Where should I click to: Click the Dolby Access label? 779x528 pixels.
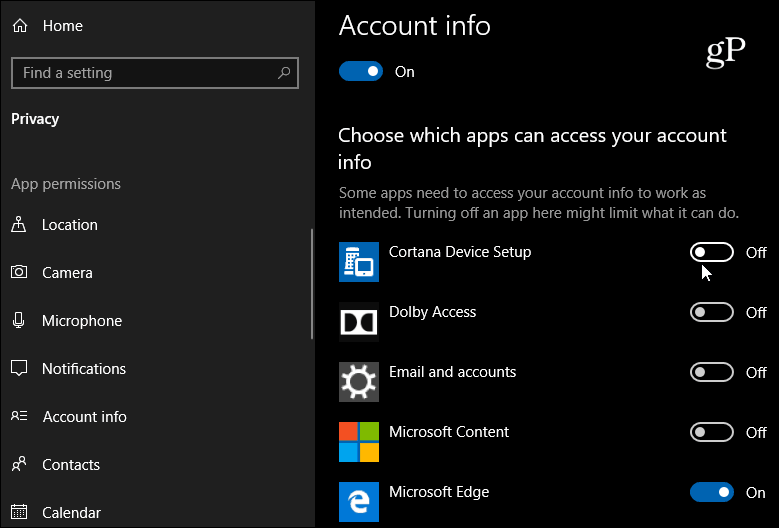coord(432,312)
